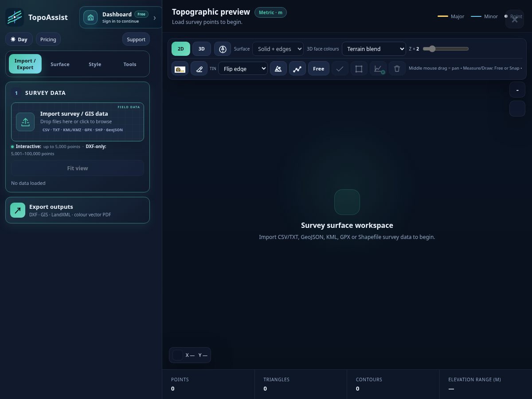The height and width of the screenshot is (399, 532).
Task: Click the supported formats list CSV · TXT
Action: (82, 130)
